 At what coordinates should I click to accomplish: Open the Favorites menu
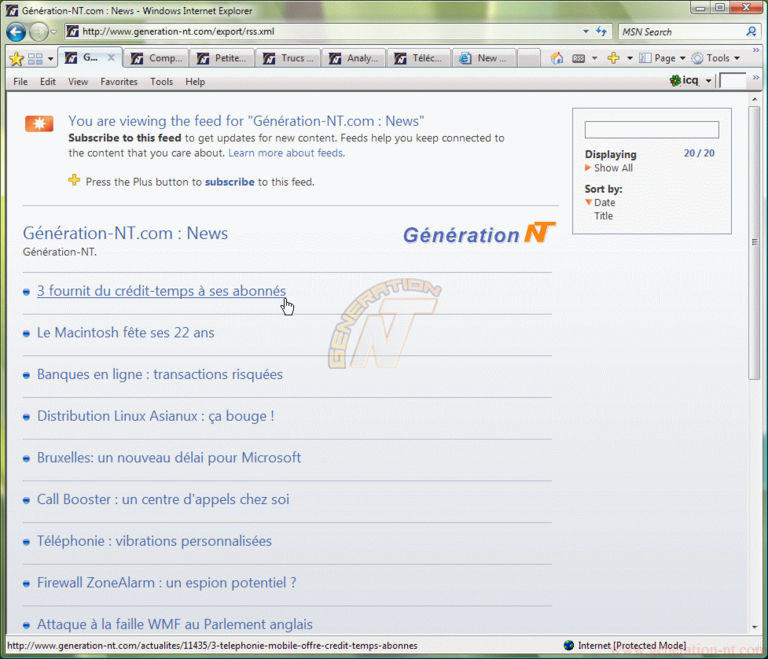coord(119,82)
